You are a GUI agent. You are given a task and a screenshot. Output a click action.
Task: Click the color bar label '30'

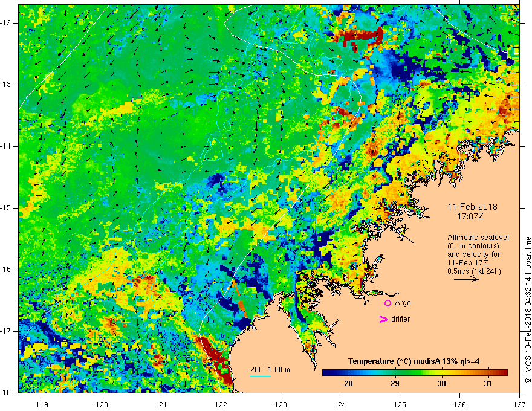coord(441,384)
